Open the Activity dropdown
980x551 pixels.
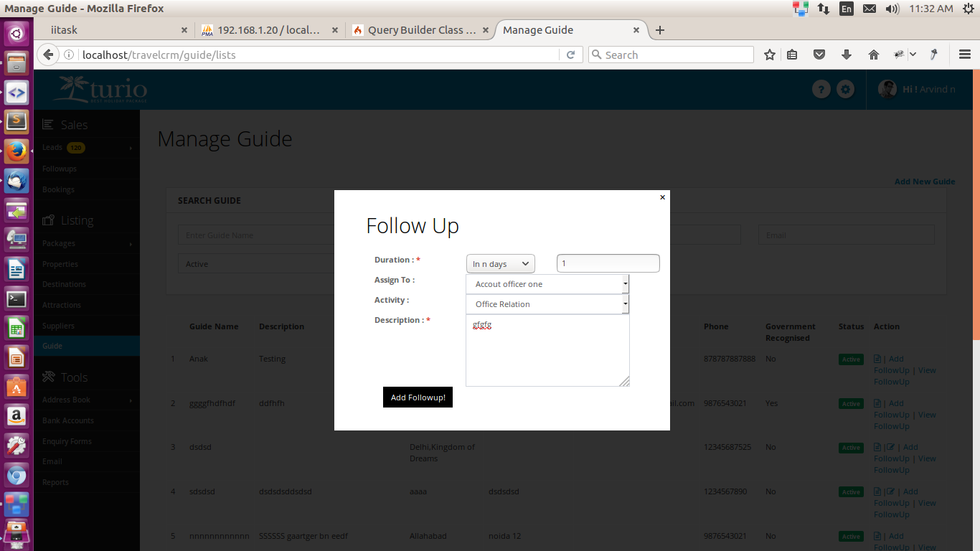pyautogui.click(x=547, y=304)
